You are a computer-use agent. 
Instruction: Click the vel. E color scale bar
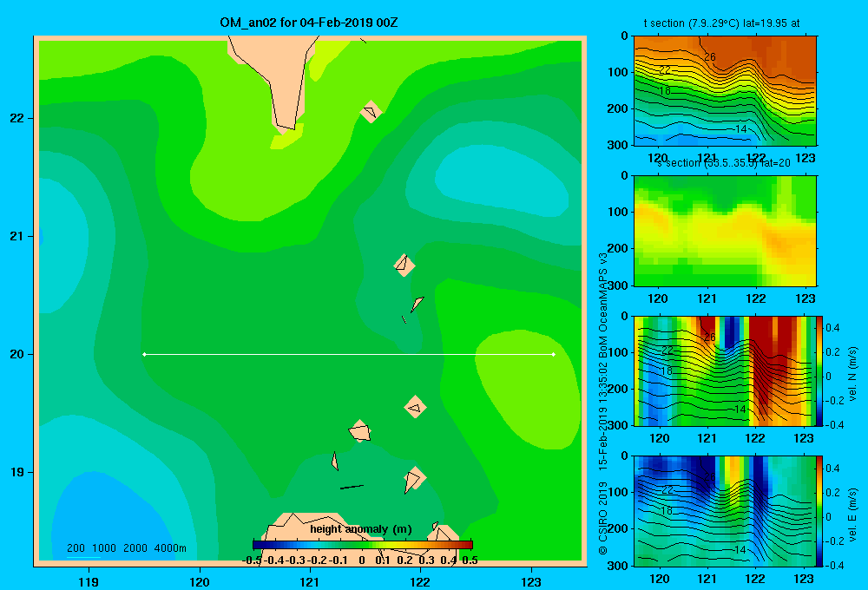pyautogui.click(x=819, y=511)
